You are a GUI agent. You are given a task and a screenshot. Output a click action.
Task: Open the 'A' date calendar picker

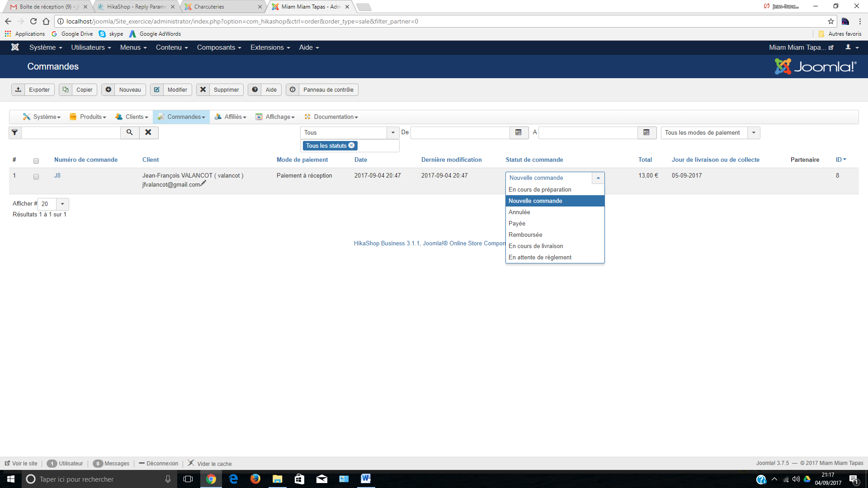pos(646,132)
